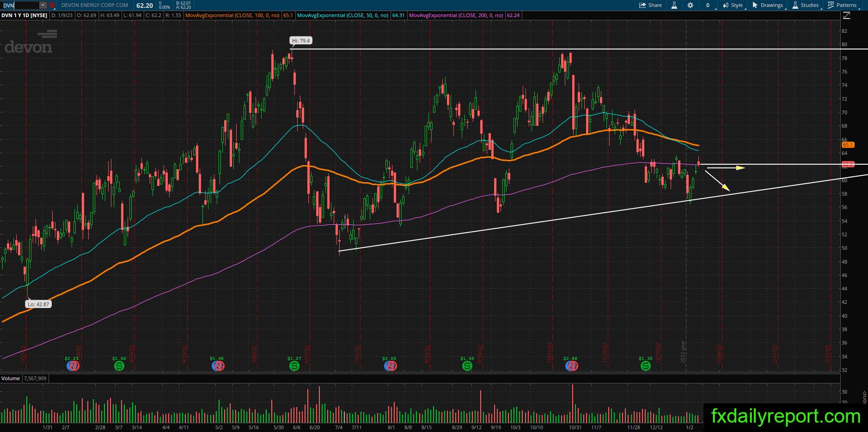This screenshot has width=868, height=432.
Task: Click the $2.59 earnings event icon
Action: tap(391, 366)
